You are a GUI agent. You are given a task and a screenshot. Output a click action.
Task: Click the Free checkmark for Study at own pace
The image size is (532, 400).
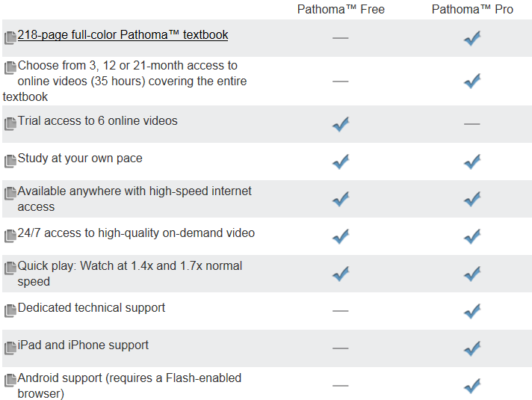pos(341,161)
